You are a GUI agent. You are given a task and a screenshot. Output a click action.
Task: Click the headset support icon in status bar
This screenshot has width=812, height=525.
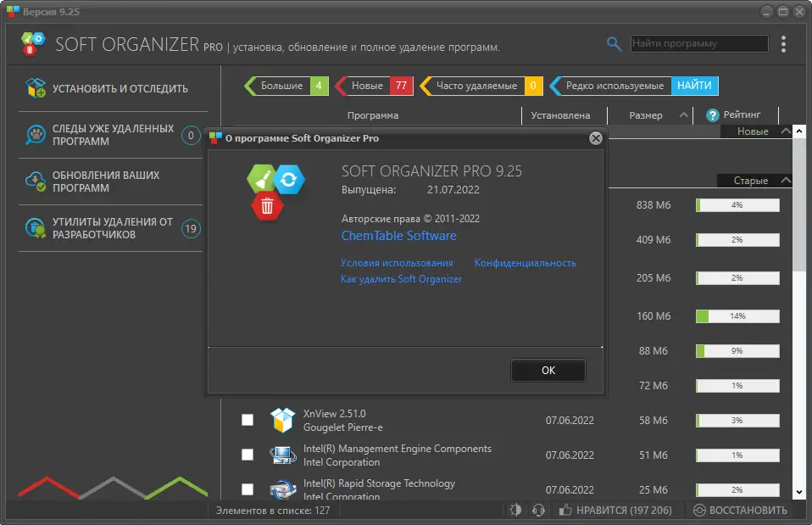pos(538,511)
